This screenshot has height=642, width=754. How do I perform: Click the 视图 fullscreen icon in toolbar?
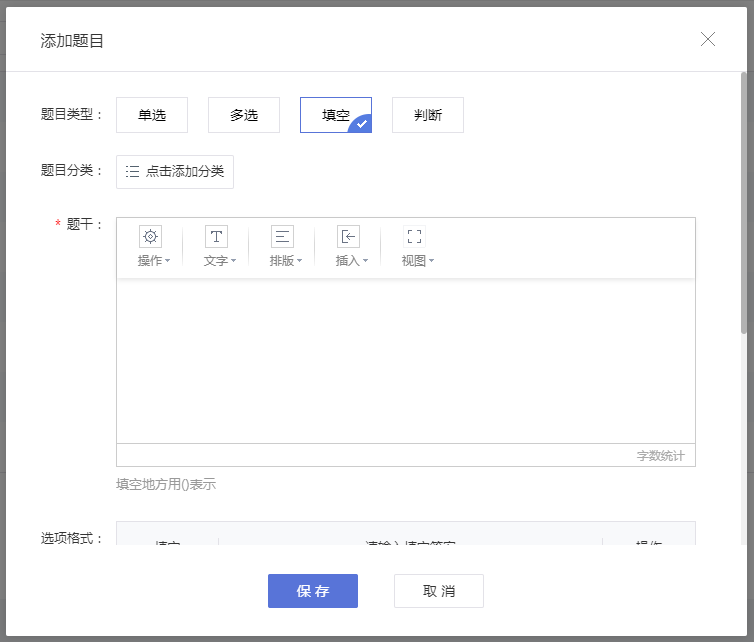(x=414, y=237)
